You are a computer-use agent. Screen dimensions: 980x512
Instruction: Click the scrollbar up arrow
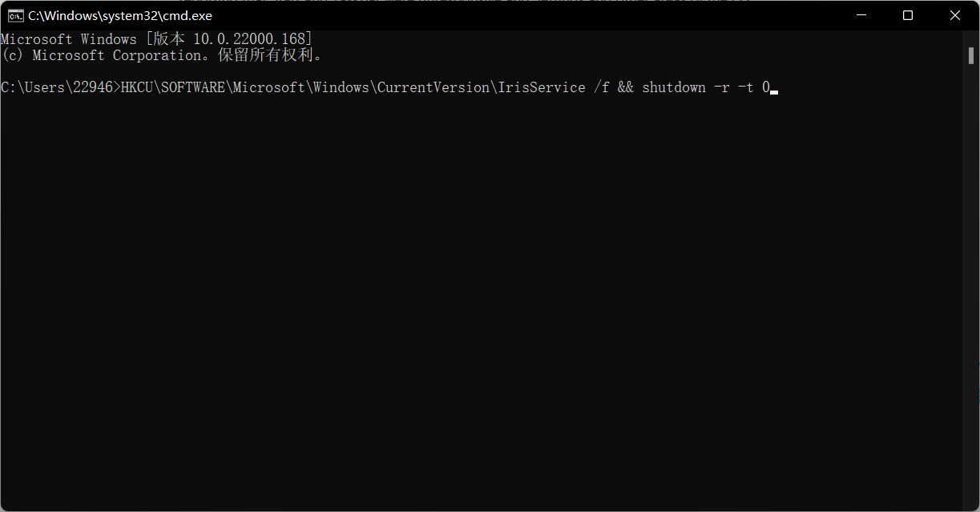(x=972, y=35)
